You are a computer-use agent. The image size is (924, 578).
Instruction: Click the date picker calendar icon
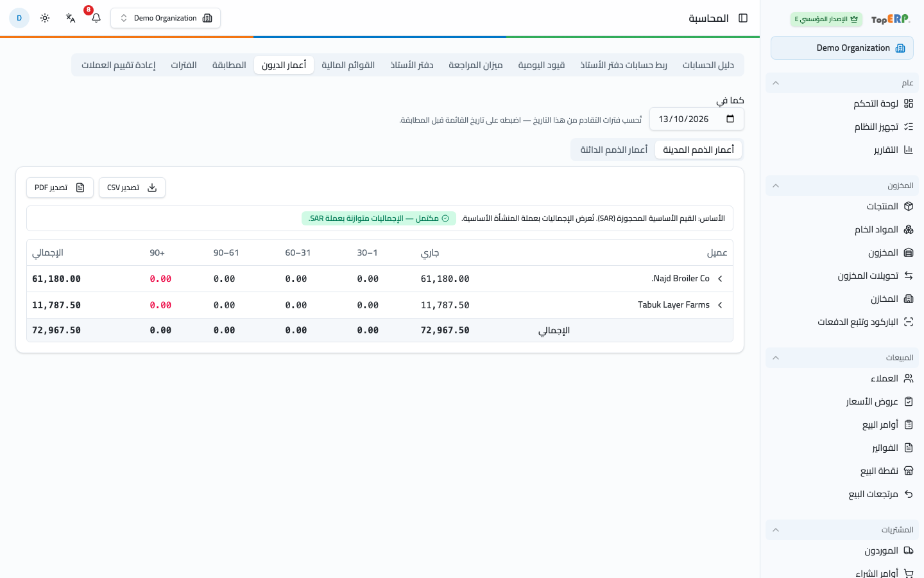(x=730, y=119)
